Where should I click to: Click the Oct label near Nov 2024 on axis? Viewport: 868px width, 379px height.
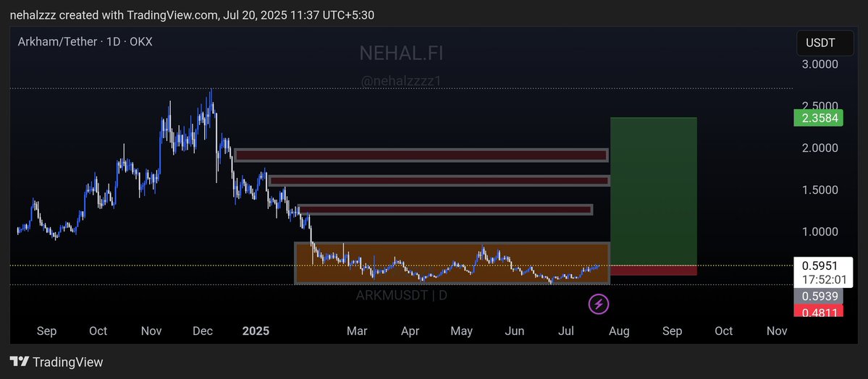(98, 331)
